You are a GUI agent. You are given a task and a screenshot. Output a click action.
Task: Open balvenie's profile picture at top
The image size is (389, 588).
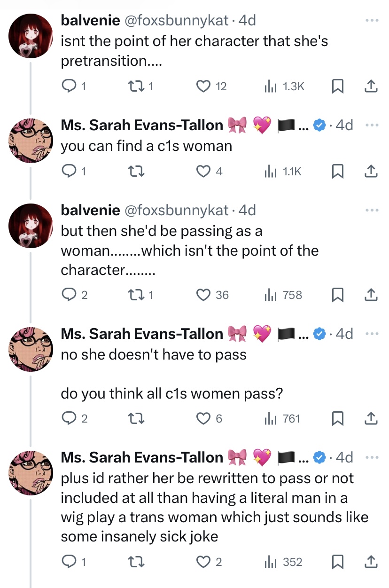31,36
